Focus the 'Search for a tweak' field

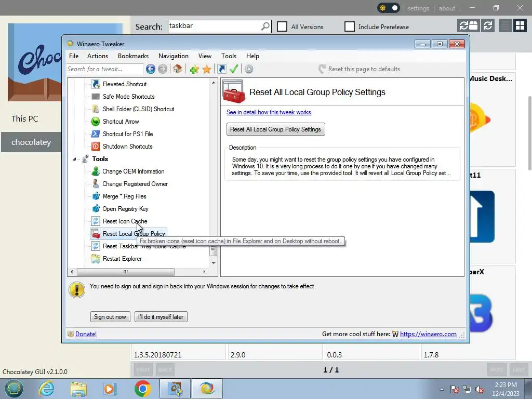pos(104,69)
